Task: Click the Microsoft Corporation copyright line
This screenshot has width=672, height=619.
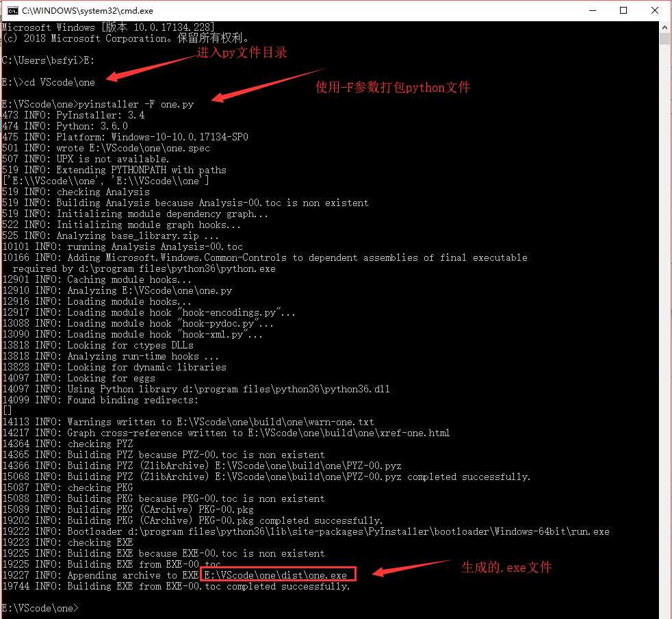Action: click(125, 38)
